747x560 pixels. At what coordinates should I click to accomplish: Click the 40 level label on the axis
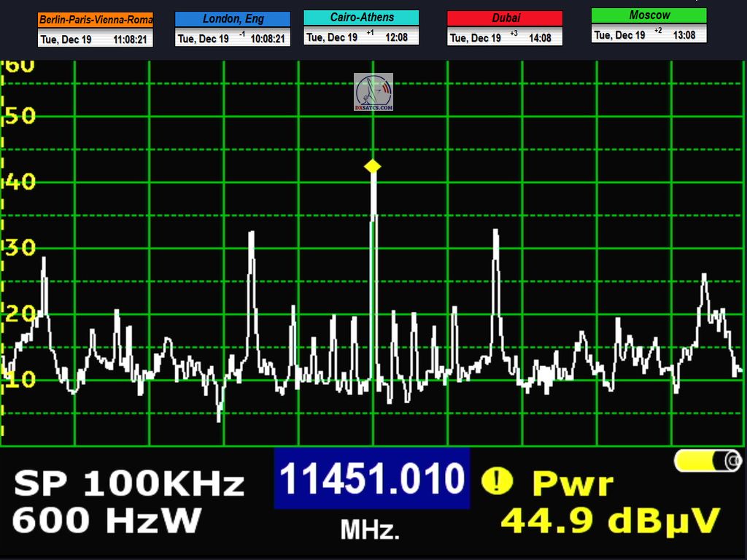point(20,182)
